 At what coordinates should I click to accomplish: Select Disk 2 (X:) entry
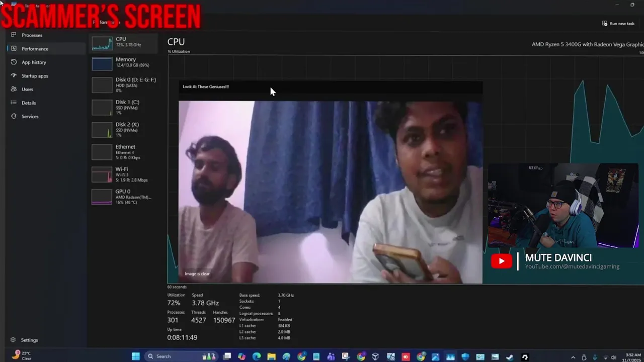pos(124,129)
